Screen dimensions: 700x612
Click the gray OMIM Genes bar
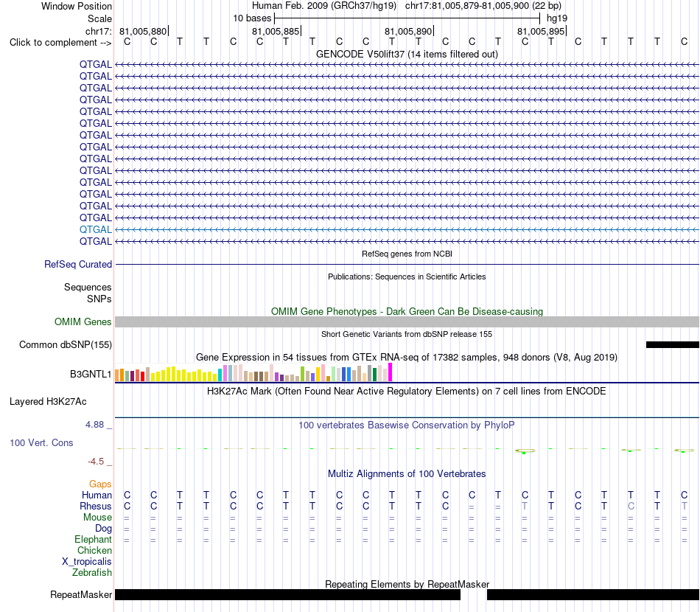coord(407,322)
